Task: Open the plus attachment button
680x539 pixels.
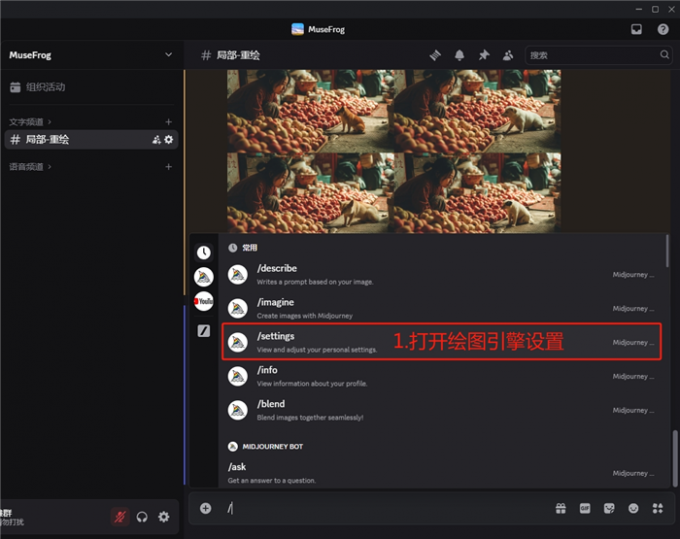Action: (206, 508)
